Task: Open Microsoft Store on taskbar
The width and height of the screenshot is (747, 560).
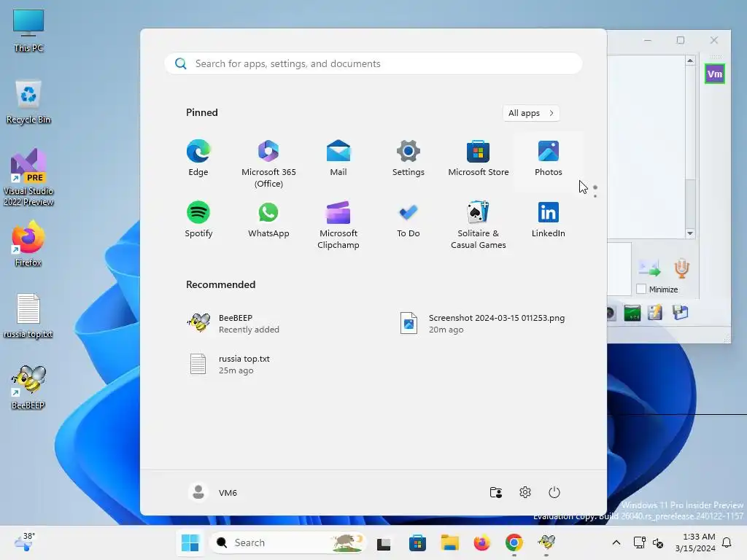Action: (417, 542)
